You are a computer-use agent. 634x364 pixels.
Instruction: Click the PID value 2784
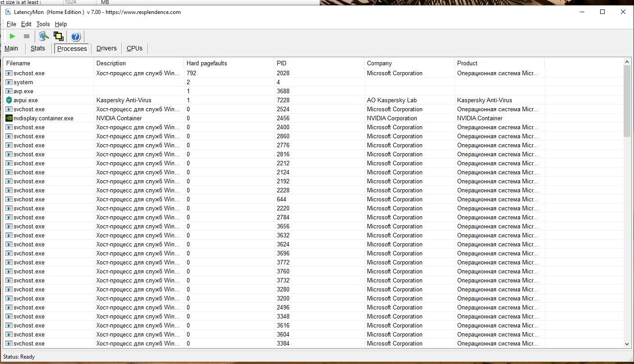283,217
